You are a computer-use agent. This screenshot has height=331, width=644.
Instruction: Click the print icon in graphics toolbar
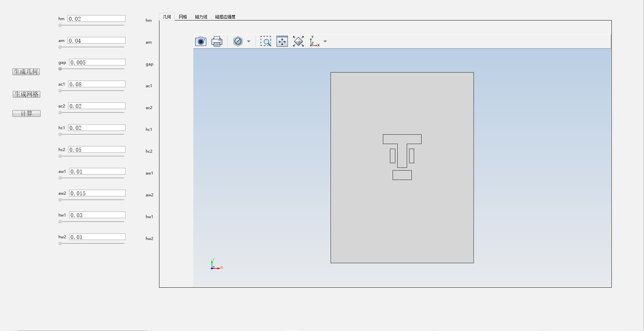tap(217, 42)
